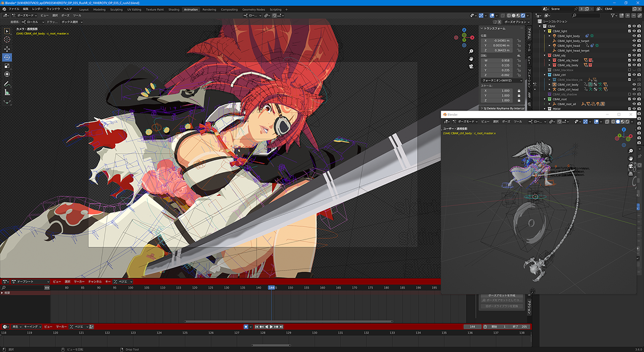The image size is (644, 352).
Task: Choose the Move tool in left toolbar
Action: [x=7, y=49]
